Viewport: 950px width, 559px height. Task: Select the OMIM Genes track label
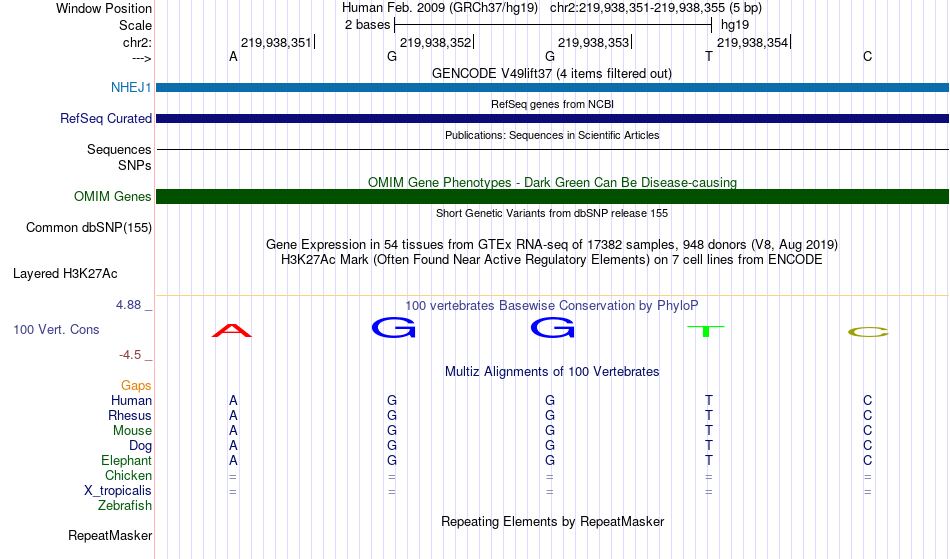coord(113,196)
